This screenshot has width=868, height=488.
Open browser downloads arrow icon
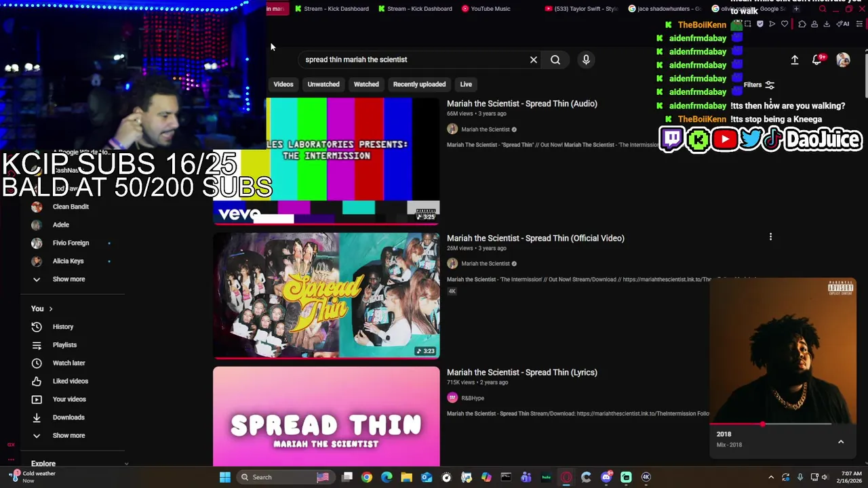[x=827, y=24]
